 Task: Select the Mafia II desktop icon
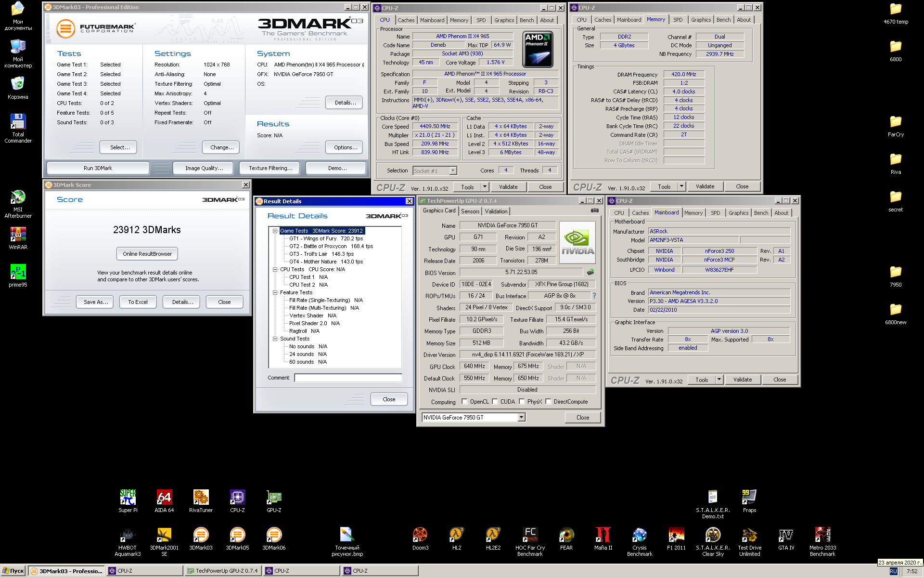(x=603, y=539)
